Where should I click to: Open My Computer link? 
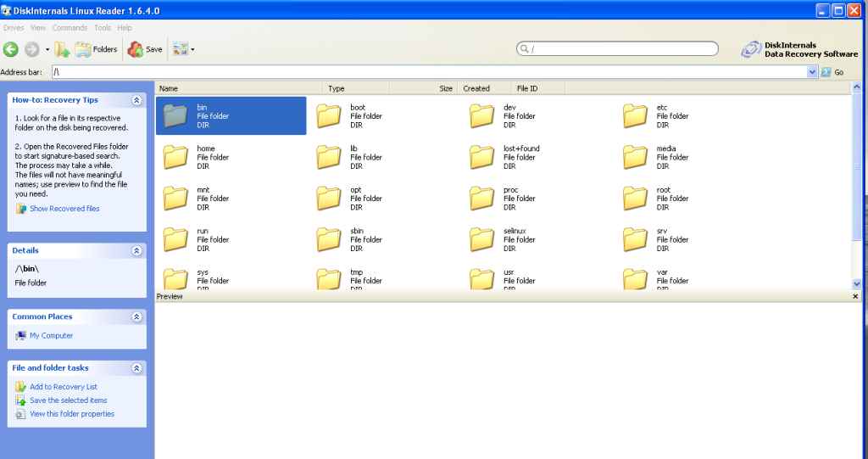[52, 335]
